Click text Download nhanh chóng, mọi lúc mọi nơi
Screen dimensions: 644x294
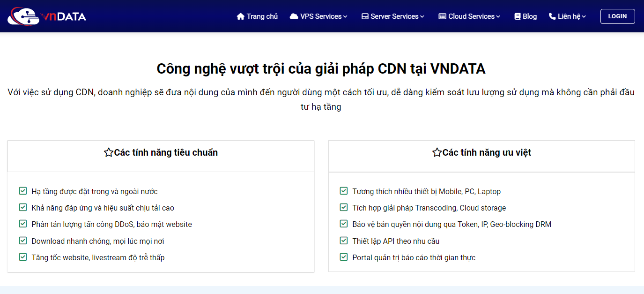click(x=98, y=241)
